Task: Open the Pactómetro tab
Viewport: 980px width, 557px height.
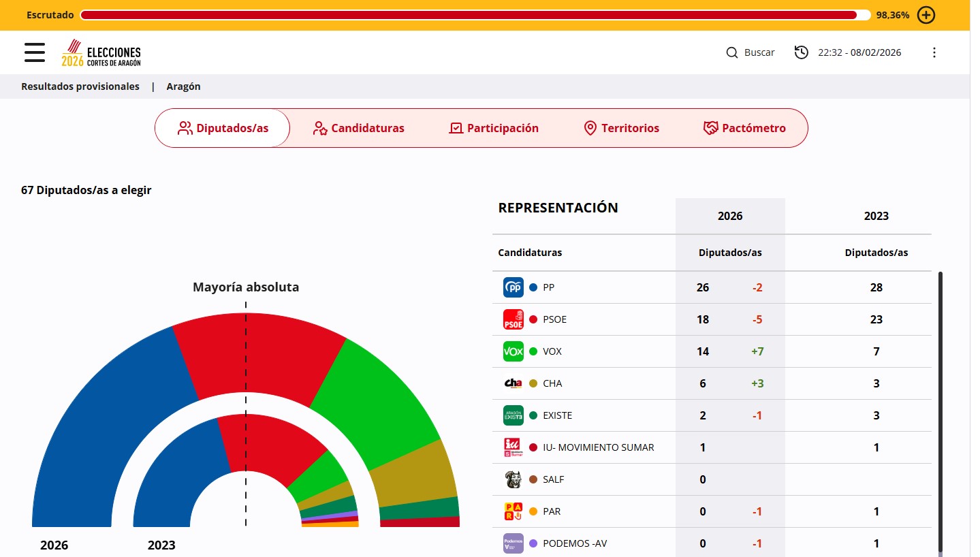Action: pos(744,128)
